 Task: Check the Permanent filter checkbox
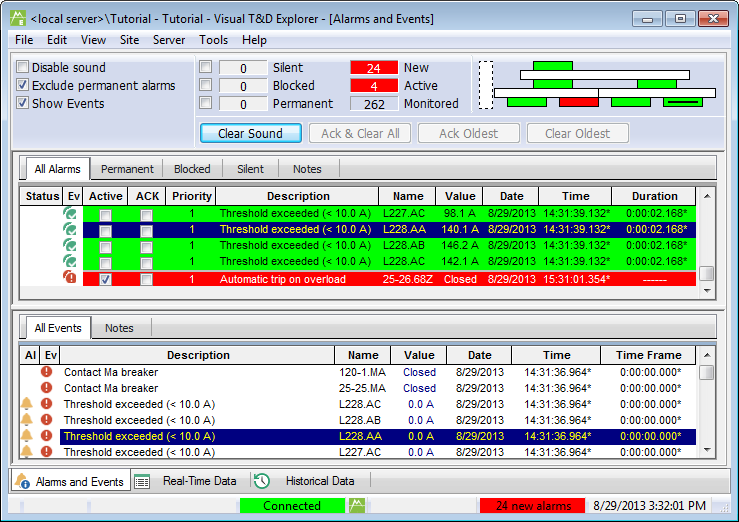click(205, 103)
